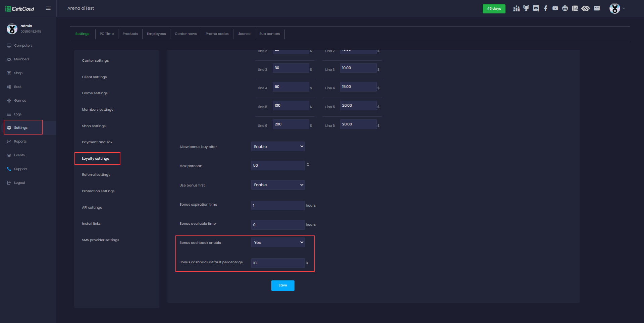The image size is (644, 323).
Task: Click the Facebook icon in header
Action: click(x=546, y=8)
